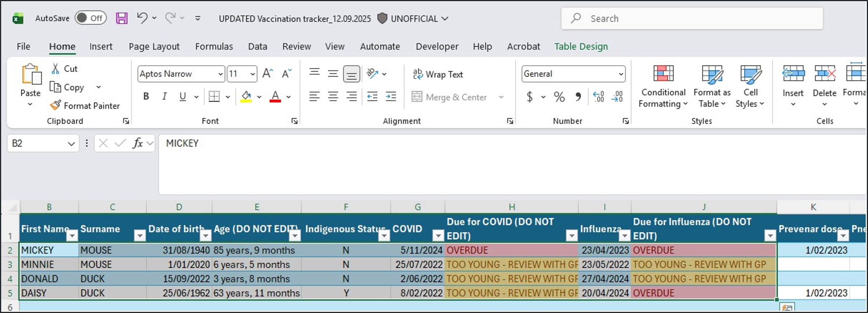Click the Insert cells button
868x313 pixels.
[x=793, y=86]
